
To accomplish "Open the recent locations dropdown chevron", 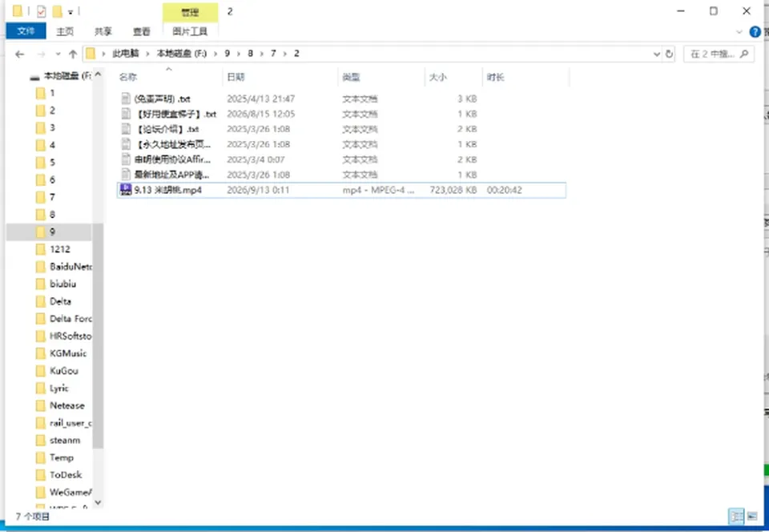I will coord(58,54).
